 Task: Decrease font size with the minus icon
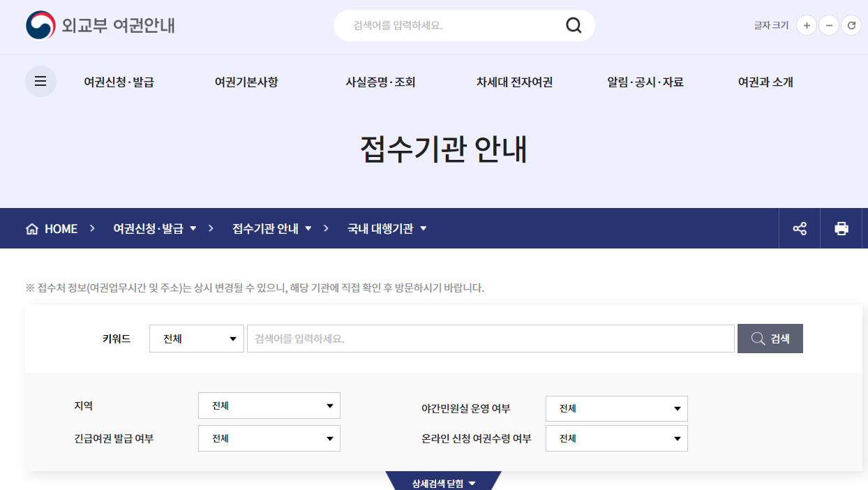point(829,25)
